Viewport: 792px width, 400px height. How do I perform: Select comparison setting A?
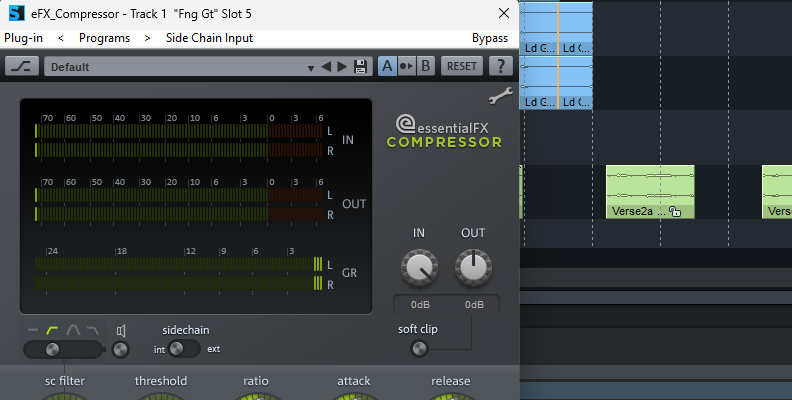tap(387, 67)
